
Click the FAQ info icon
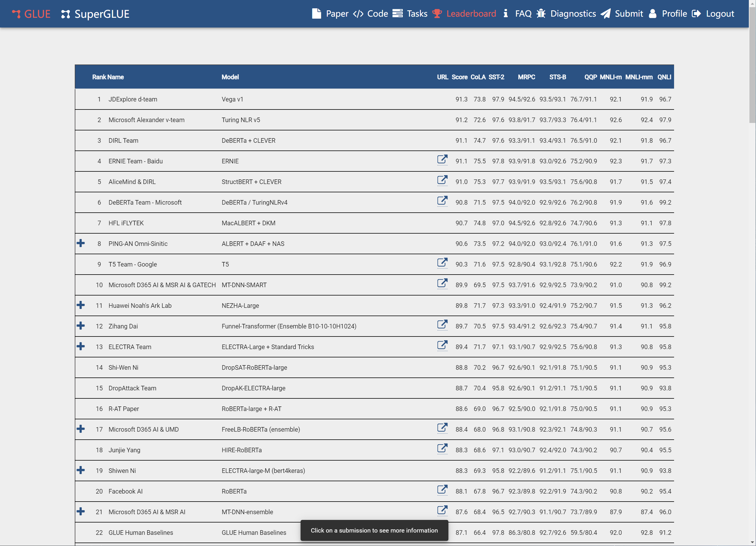(506, 13)
